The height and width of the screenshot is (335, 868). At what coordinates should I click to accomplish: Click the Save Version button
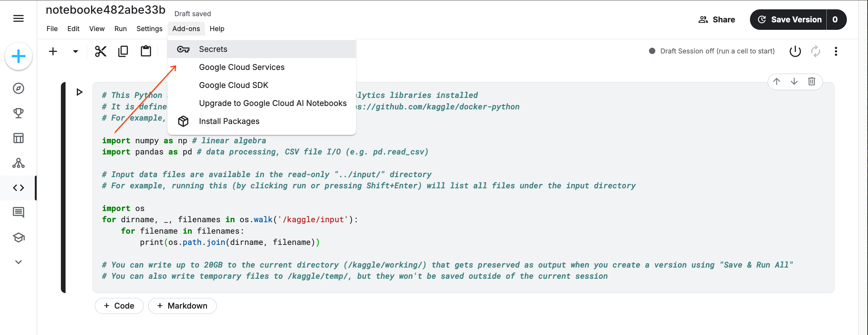789,20
